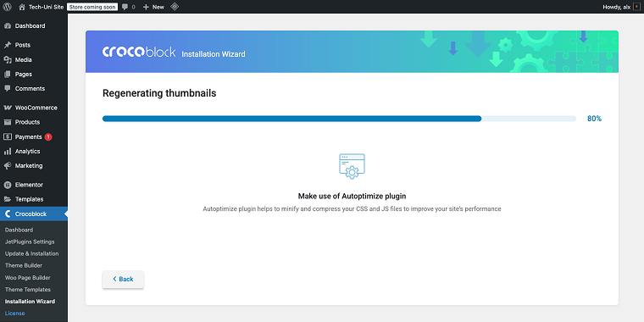Click the crocoblock logo in wizard header
644x322 pixels.
pyautogui.click(x=139, y=52)
